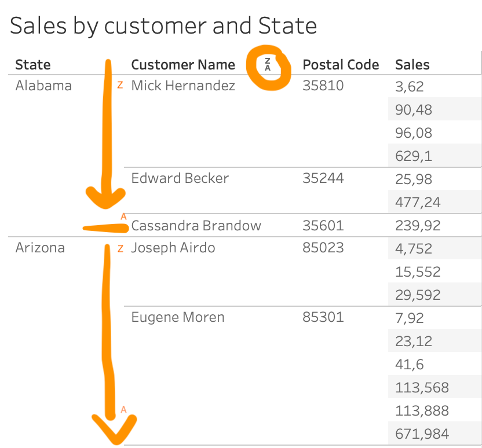The width and height of the screenshot is (482, 448).
Task: Click customer Cassandra Brandow
Action: (196, 226)
